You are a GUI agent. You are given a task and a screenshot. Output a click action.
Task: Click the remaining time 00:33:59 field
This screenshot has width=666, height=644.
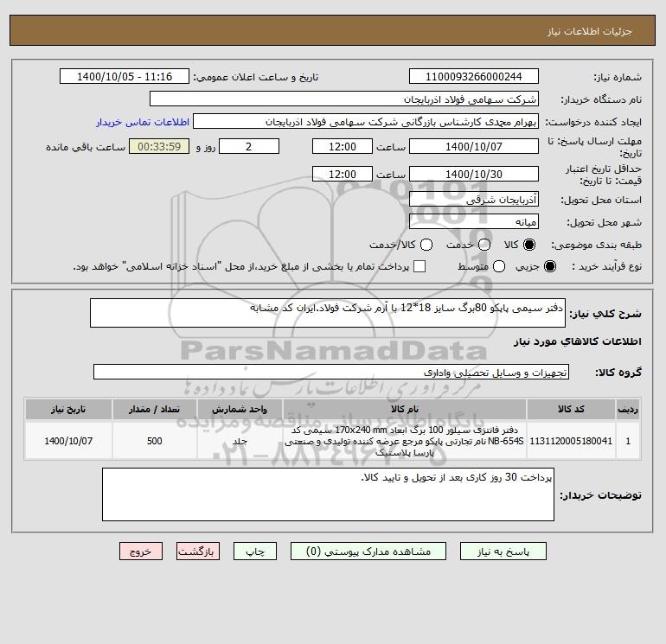(159, 146)
